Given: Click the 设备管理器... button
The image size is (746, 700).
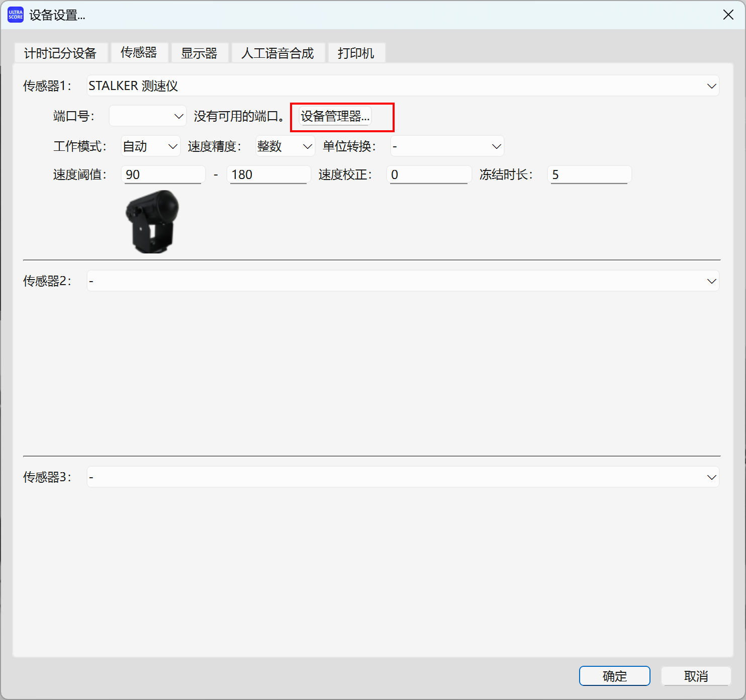Looking at the screenshot, I should (x=335, y=116).
